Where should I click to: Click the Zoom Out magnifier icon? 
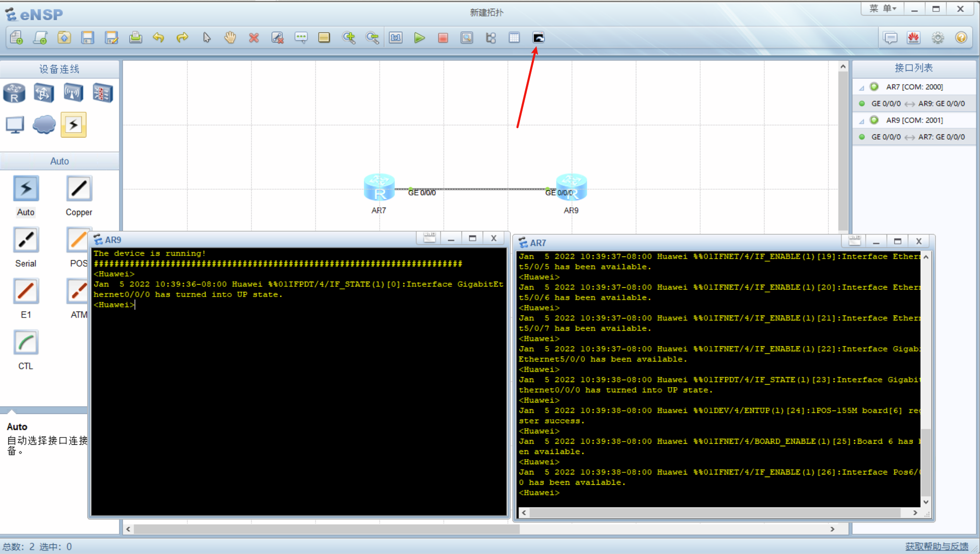[x=372, y=37]
